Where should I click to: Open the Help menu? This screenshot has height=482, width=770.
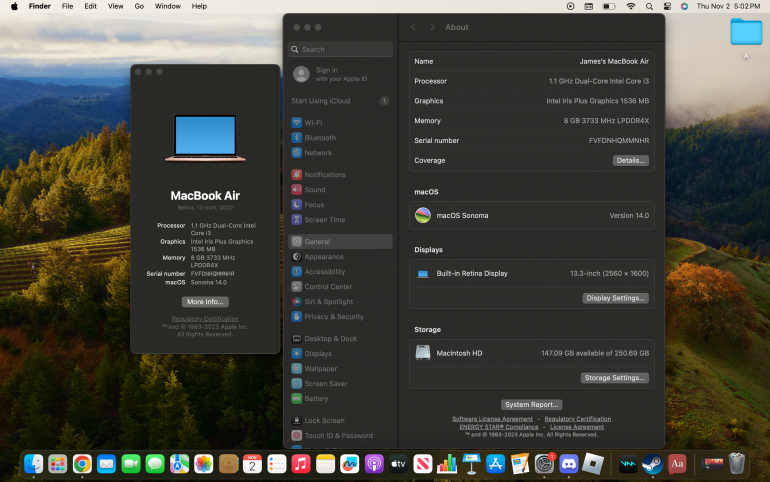(199, 6)
